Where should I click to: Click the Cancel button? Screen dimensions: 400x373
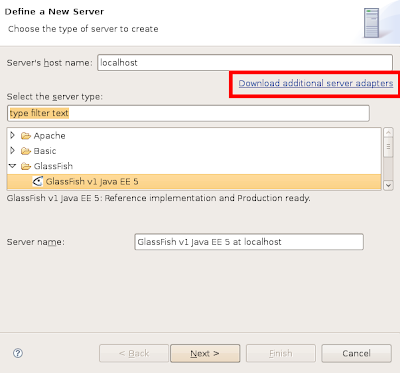click(356, 353)
